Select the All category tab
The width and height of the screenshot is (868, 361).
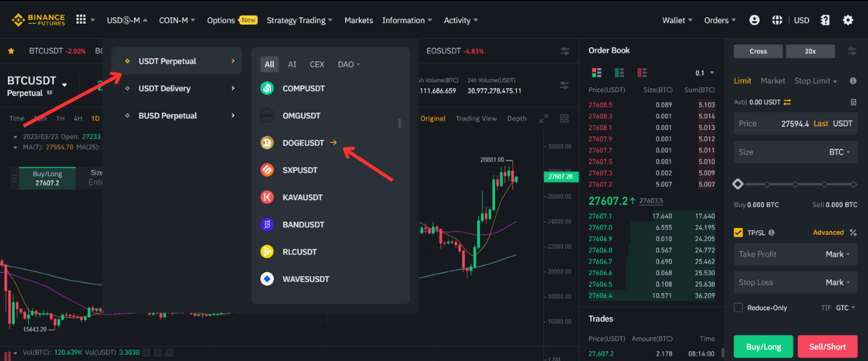[270, 65]
